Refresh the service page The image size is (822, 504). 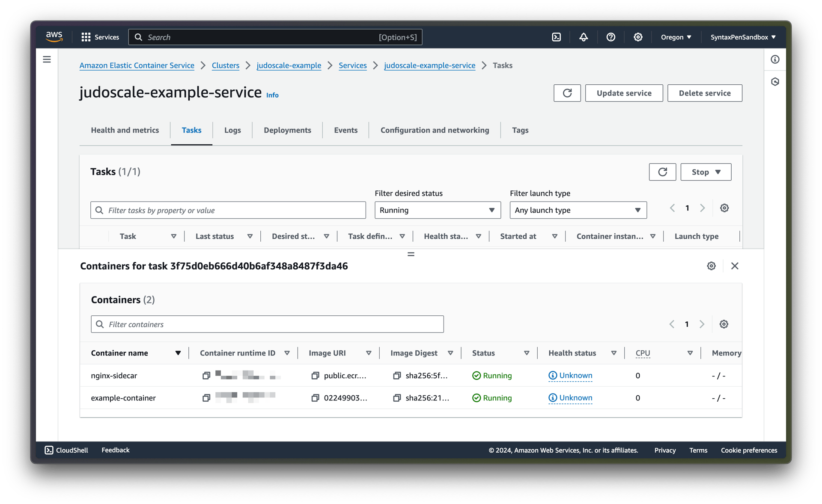567,93
